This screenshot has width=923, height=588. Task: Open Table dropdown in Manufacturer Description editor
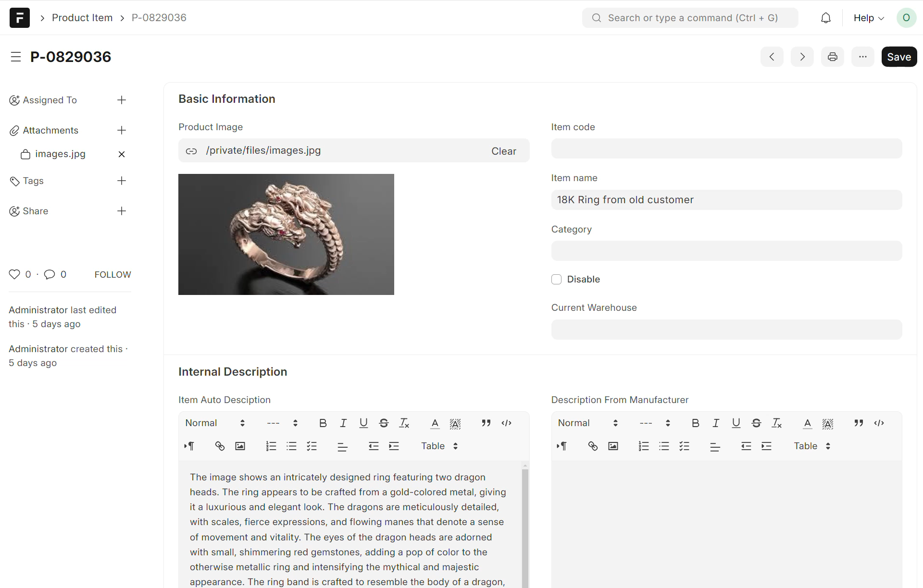click(812, 446)
